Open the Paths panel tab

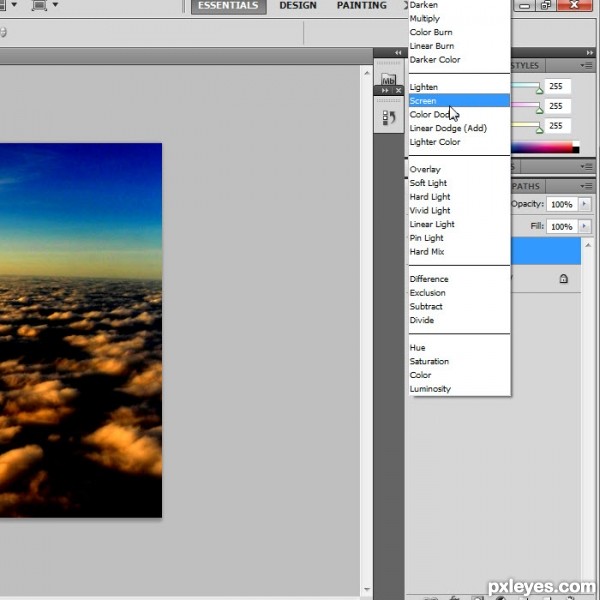pyautogui.click(x=527, y=186)
